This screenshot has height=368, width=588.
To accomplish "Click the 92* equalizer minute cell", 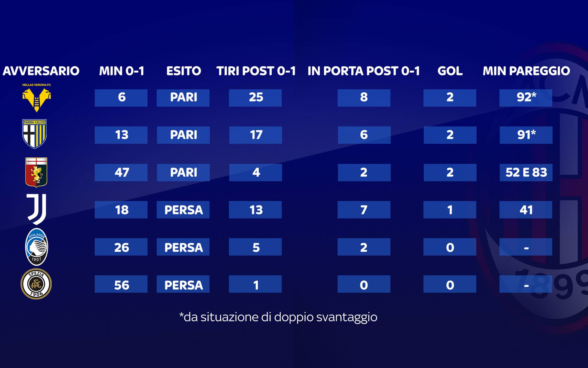I will (526, 98).
